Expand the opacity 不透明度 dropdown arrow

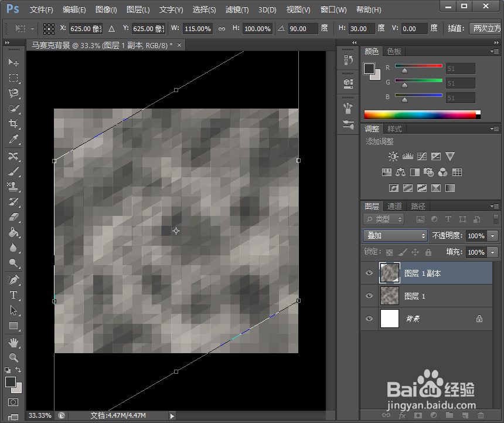pos(492,236)
